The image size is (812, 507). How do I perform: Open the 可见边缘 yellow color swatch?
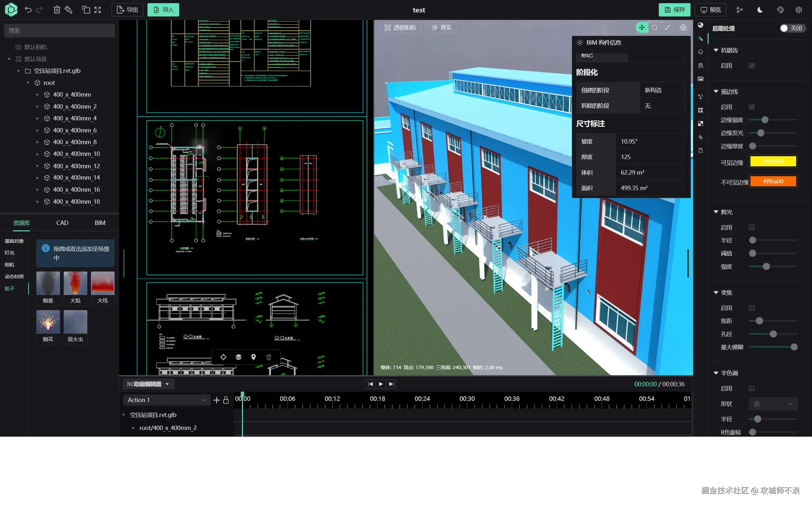point(773,161)
